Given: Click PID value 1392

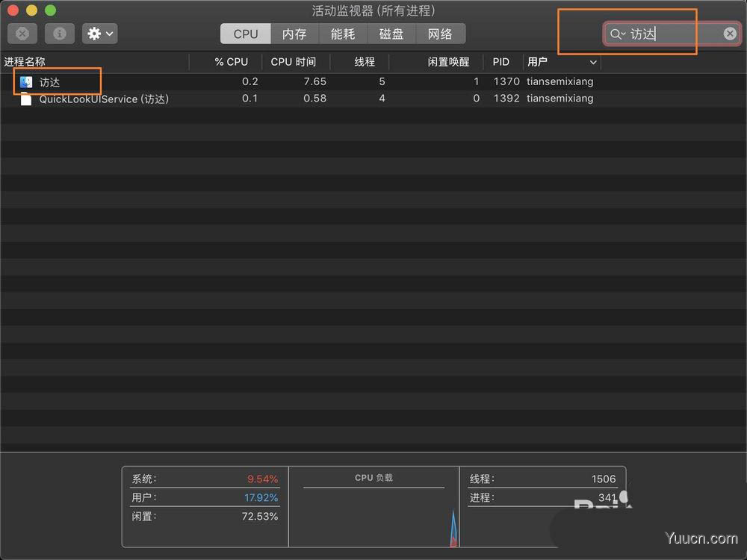Looking at the screenshot, I should [506, 99].
